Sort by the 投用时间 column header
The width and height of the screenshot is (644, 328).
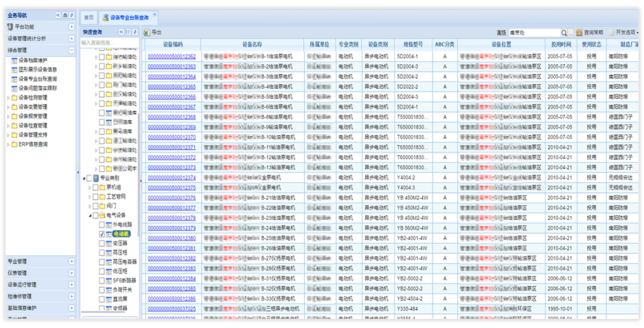pyautogui.click(x=561, y=44)
